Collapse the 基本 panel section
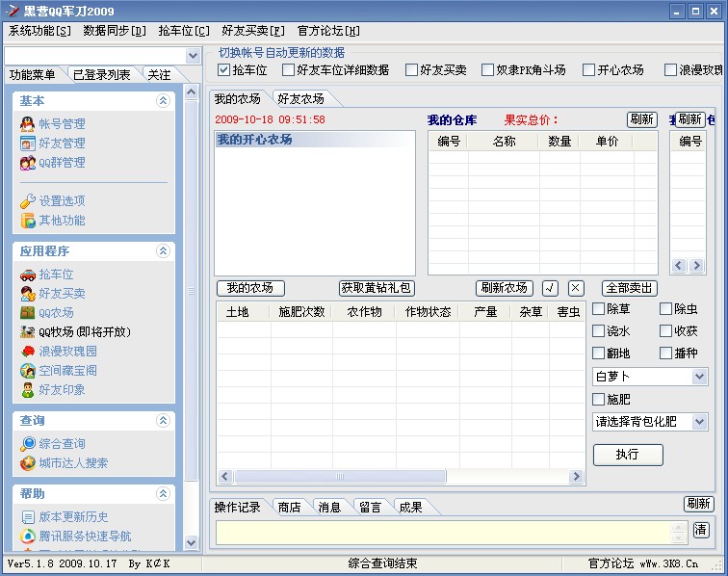728x576 pixels. (163, 101)
